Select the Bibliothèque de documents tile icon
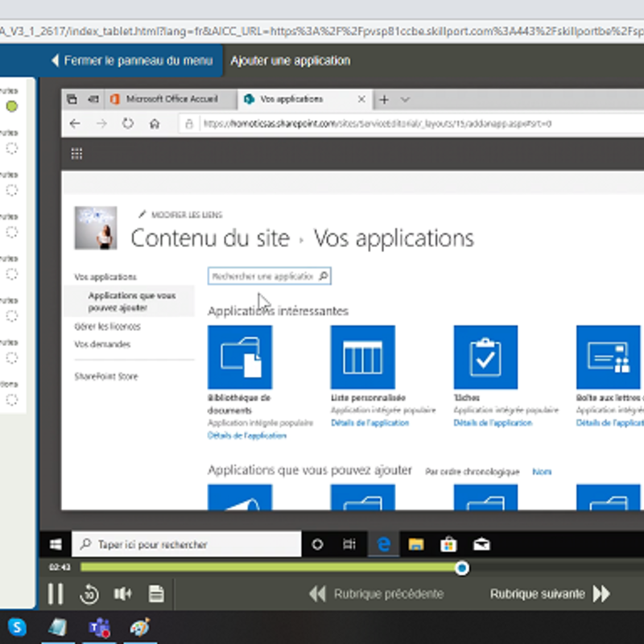The image size is (644, 644). (240, 357)
